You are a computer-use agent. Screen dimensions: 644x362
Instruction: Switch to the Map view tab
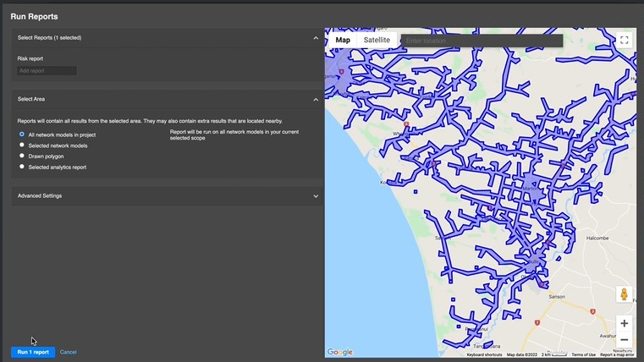pos(343,40)
